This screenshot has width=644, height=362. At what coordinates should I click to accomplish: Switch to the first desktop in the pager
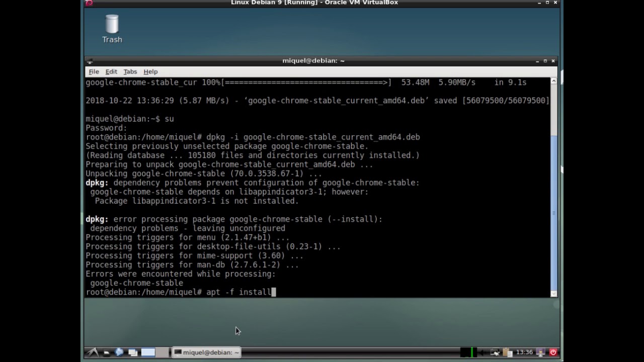148,352
